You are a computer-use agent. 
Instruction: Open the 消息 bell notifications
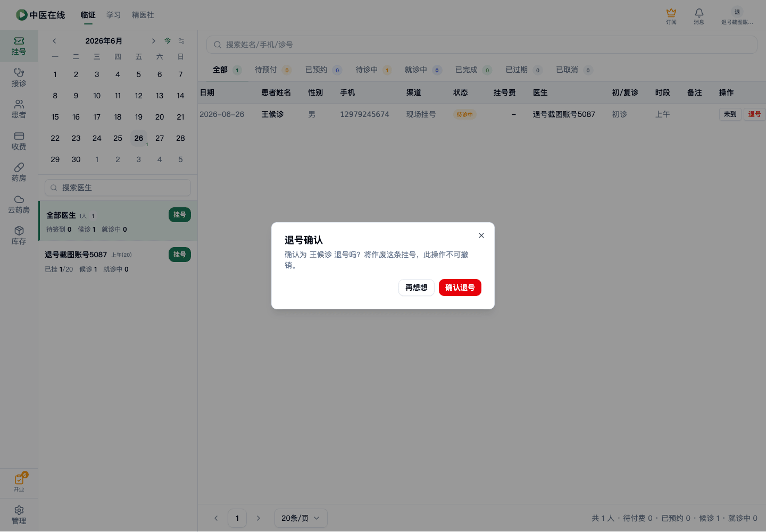(699, 16)
